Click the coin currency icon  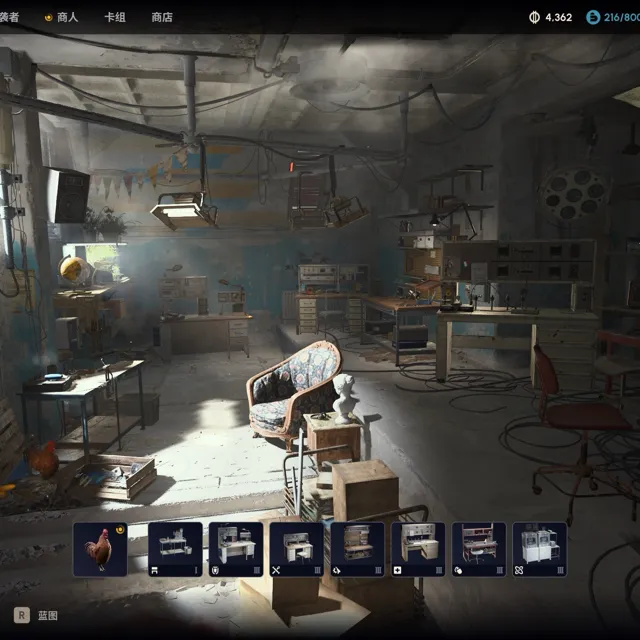click(534, 17)
